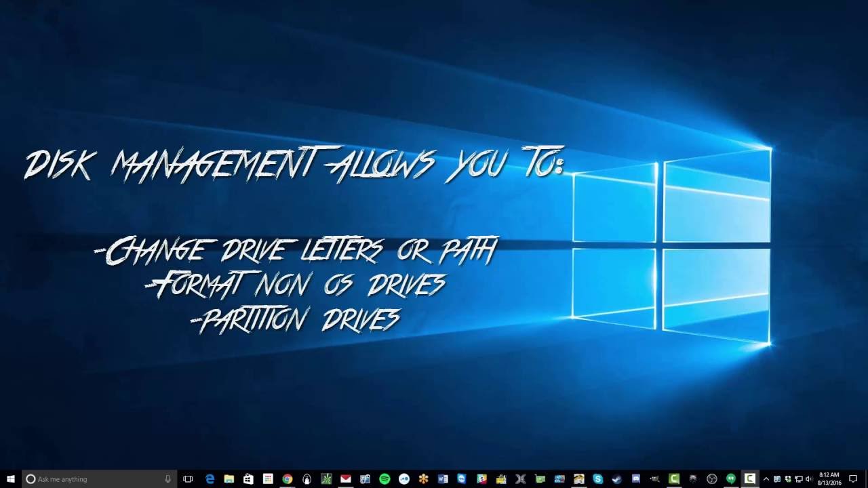
Task: Open the volume control in system tray
Action: coord(809,479)
